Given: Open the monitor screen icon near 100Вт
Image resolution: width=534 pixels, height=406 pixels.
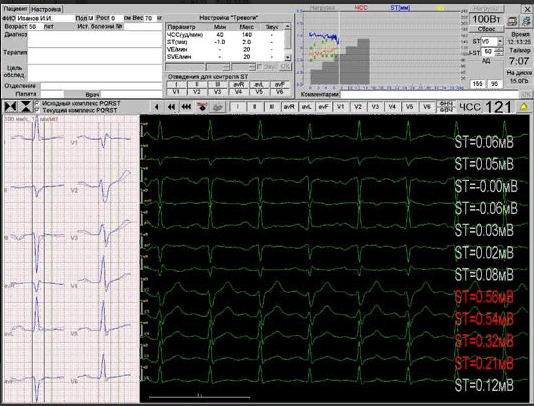Looking at the screenshot, I should tap(512, 21).
